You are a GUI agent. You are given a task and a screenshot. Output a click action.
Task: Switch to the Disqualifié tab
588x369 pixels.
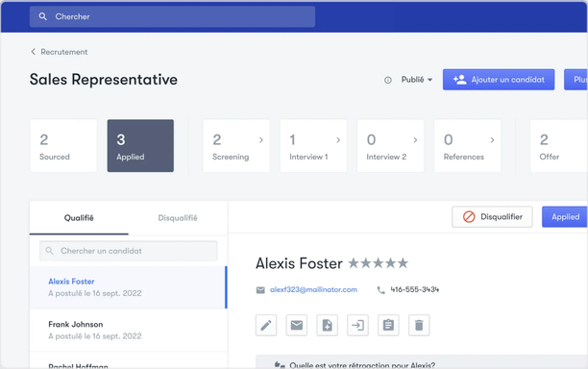click(178, 218)
